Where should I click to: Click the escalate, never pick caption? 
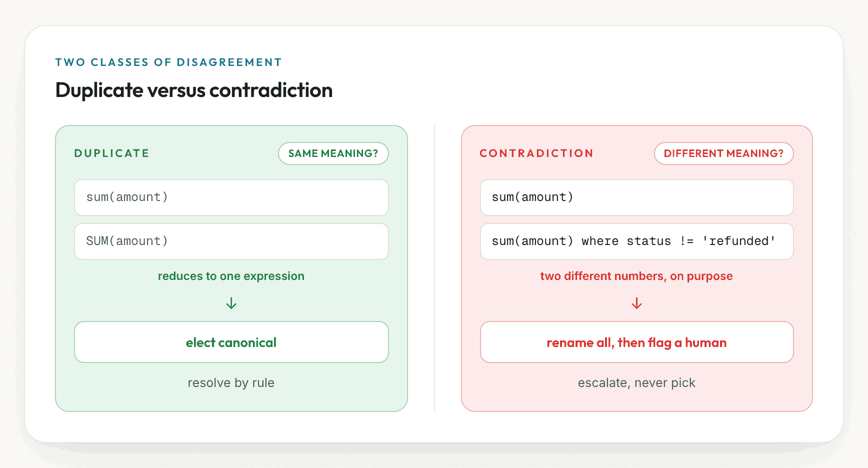pos(636,382)
